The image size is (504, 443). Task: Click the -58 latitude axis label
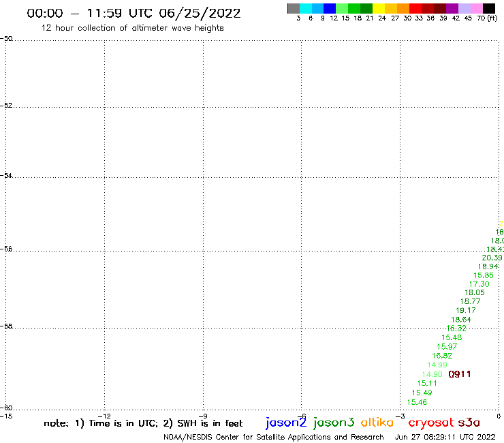pyautogui.click(x=6, y=326)
